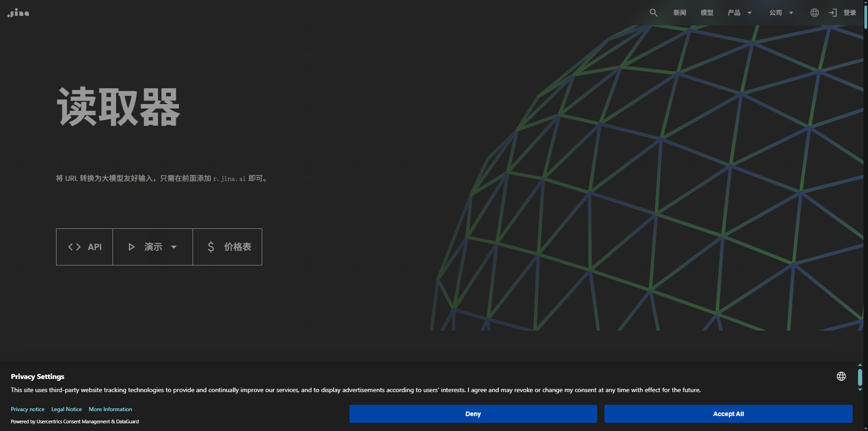The height and width of the screenshot is (431, 868).
Task: Open the API button
Action: 85,247
